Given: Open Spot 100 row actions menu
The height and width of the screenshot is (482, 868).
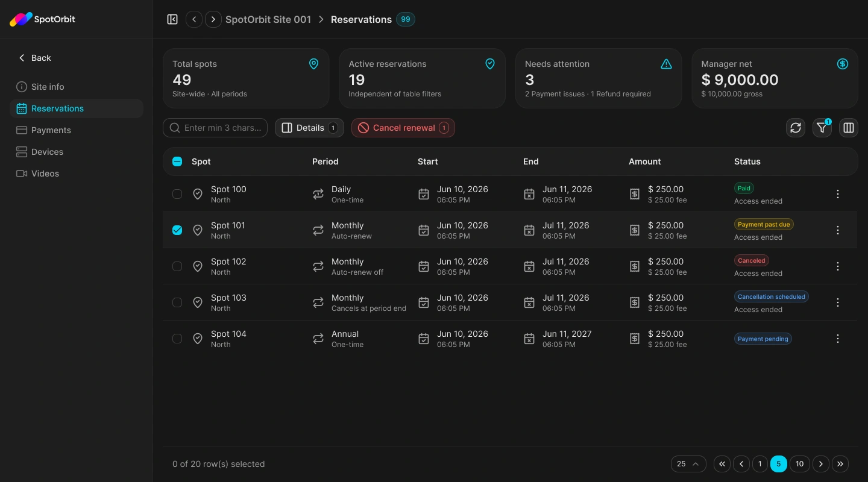Looking at the screenshot, I should tap(838, 194).
